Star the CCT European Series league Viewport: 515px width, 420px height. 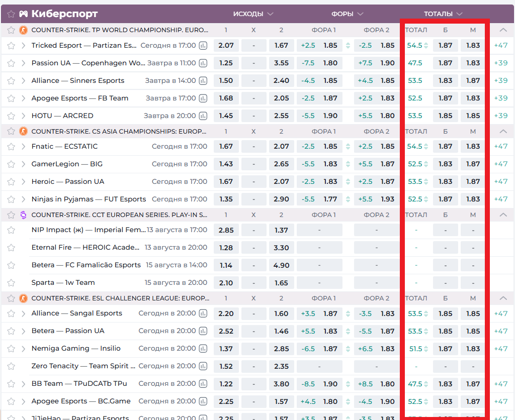tap(11, 215)
